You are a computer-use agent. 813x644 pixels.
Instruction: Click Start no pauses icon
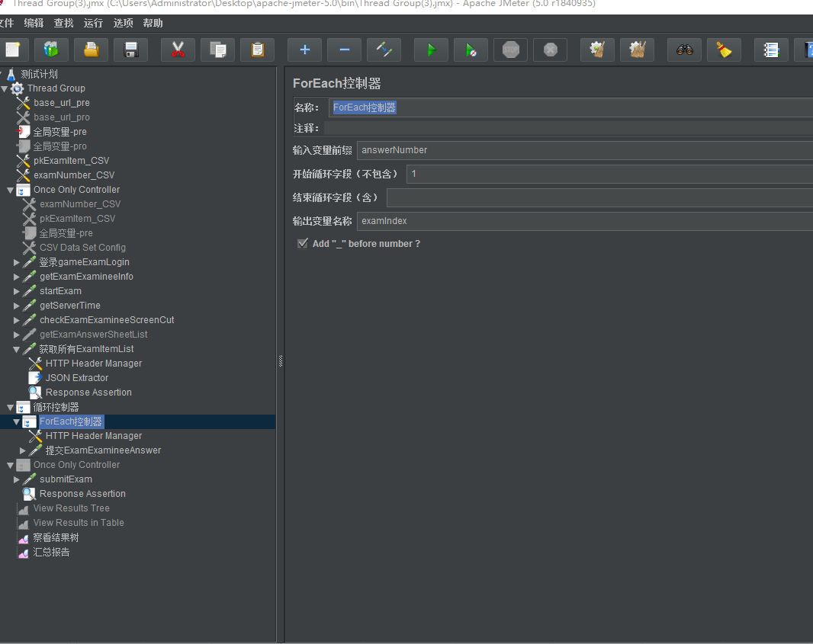coord(471,50)
